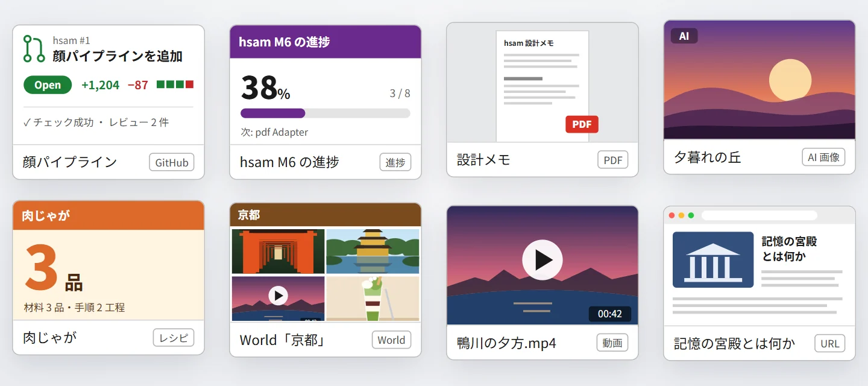Click the World「京都」card title

pos(283,340)
